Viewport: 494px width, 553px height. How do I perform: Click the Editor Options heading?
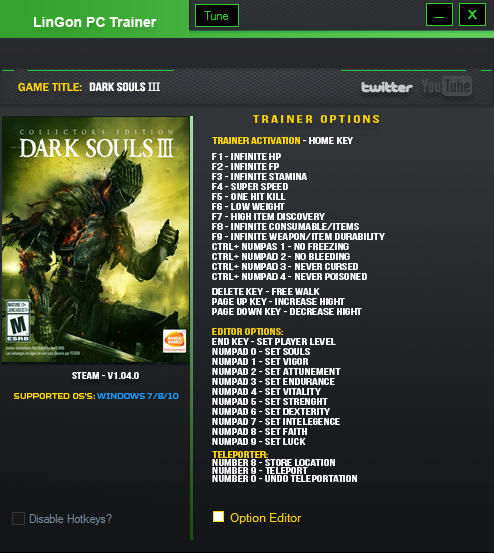tap(247, 332)
